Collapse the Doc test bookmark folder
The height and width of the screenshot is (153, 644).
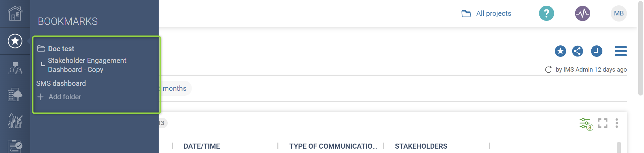tap(41, 49)
